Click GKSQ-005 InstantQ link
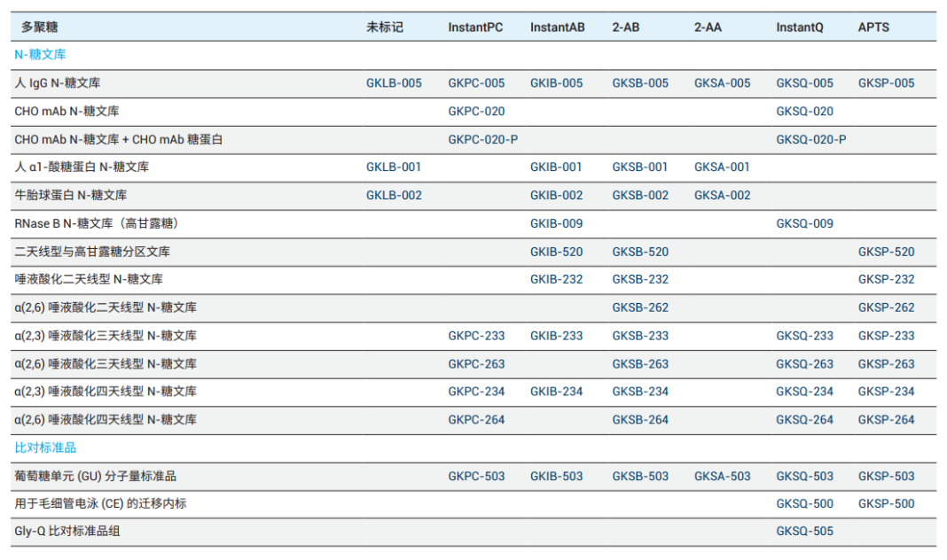The width and height of the screenshot is (947, 560). (804, 83)
